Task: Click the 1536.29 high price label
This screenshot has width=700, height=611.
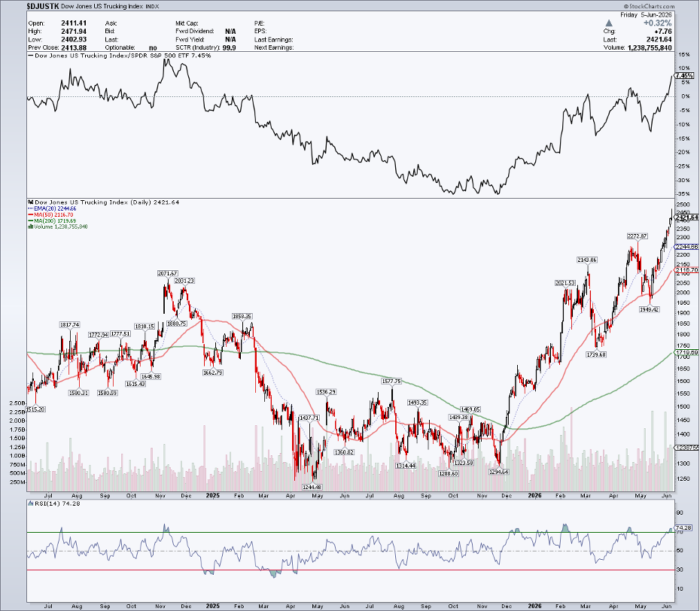Action: click(x=326, y=391)
